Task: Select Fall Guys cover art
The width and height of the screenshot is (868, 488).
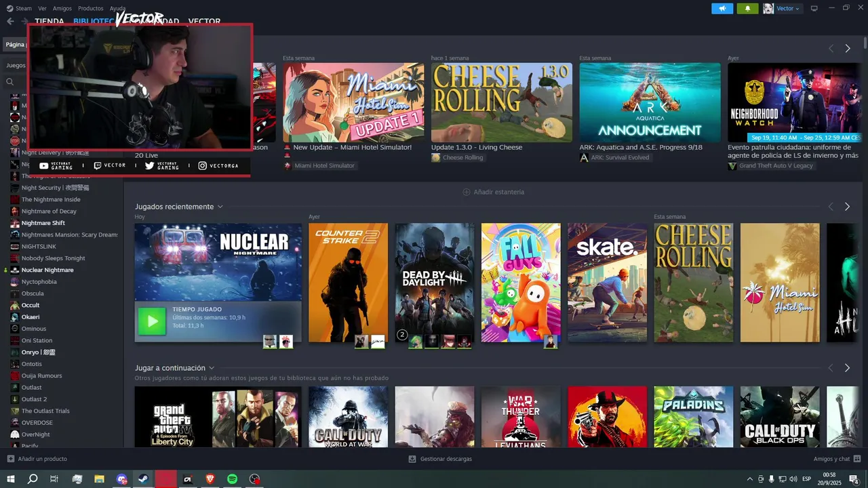Action: coord(521,283)
